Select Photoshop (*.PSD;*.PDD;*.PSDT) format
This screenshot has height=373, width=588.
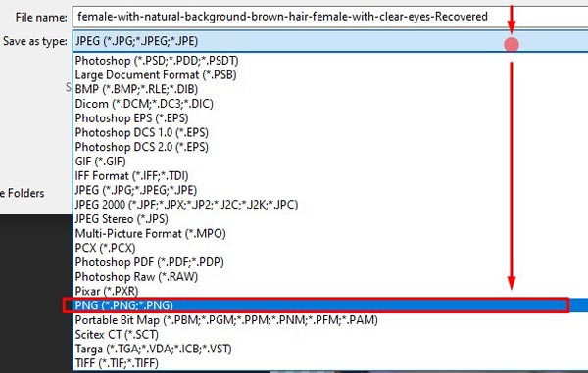click(330, 61)
